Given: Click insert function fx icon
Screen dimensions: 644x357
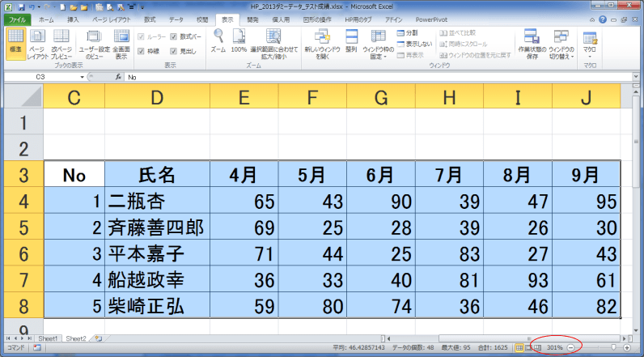Looking at the screenshot, I should (x=118, y=77).
